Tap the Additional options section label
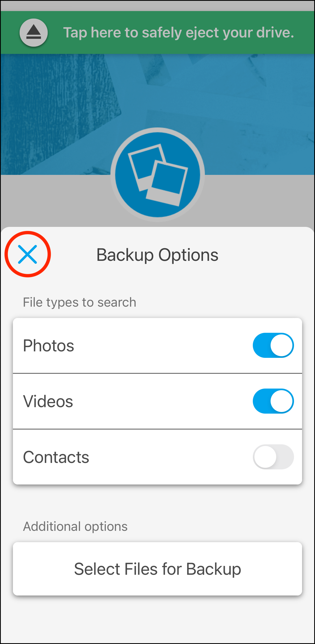This screenshot has width=315, height=644. tap(75, 527)
